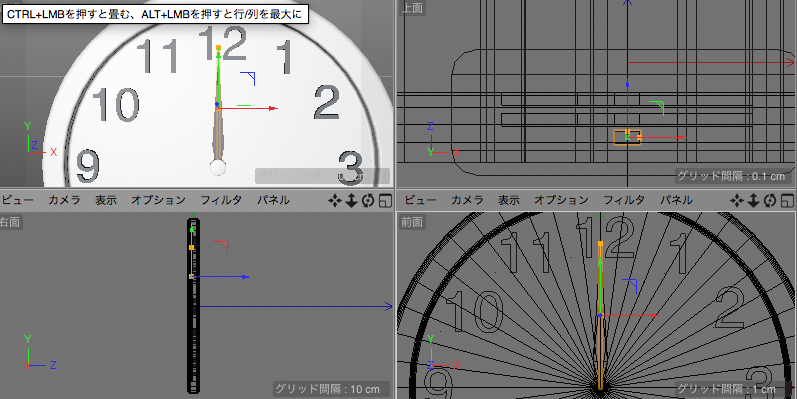The image size is (797, 399).
Task: Click the maximize-view icon in the right view (右面) menu bar
Action: [x=385, y=201]
